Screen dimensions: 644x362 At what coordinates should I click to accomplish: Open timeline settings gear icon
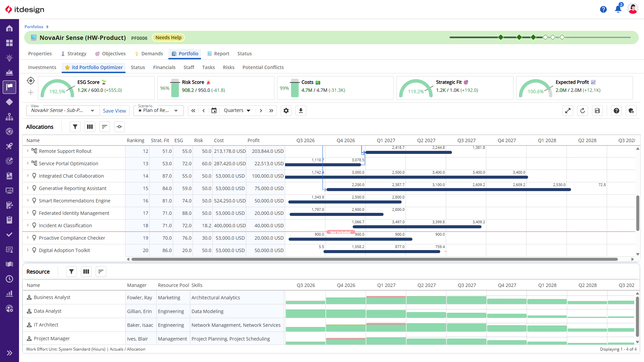tap(286, 111)
